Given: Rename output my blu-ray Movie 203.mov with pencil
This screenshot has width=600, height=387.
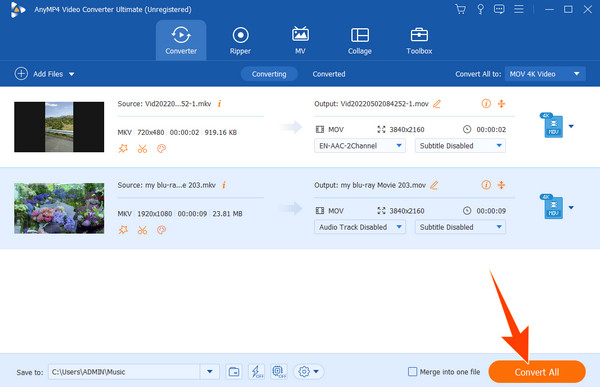Looking at the screenshot, I should 434,185.
